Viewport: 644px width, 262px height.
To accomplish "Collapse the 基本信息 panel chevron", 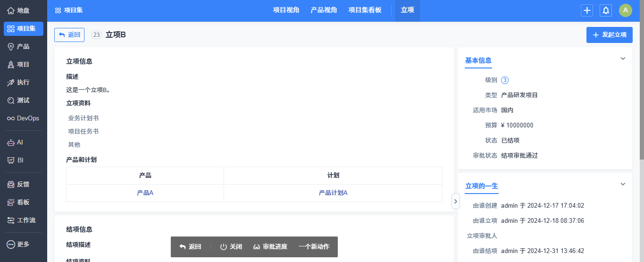I will pyautogui.click(x=623, y=59).
